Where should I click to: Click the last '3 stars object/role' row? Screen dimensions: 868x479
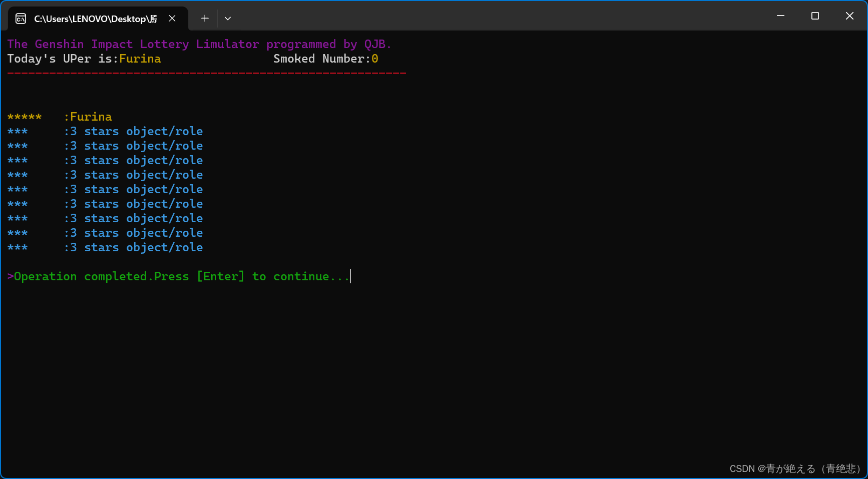pos(105,247)
